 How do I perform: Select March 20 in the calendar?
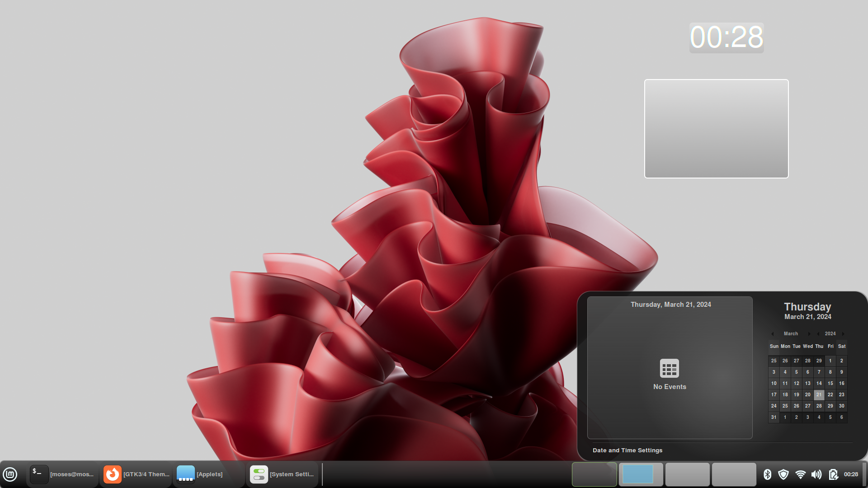[x=807, y=395]
